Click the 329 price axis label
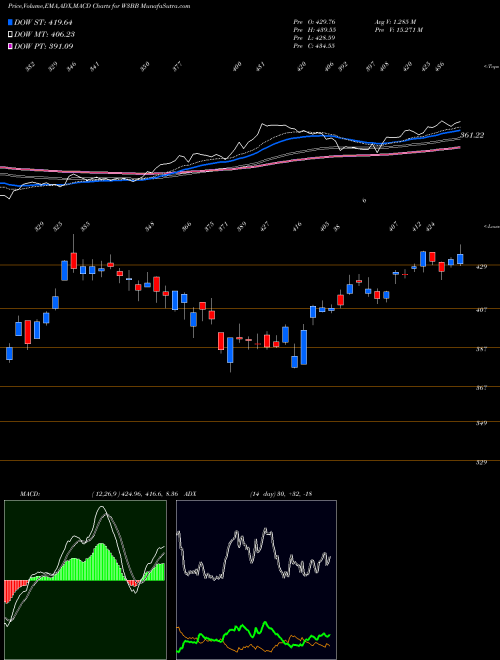Screen dimensions: 500x660 481,462
